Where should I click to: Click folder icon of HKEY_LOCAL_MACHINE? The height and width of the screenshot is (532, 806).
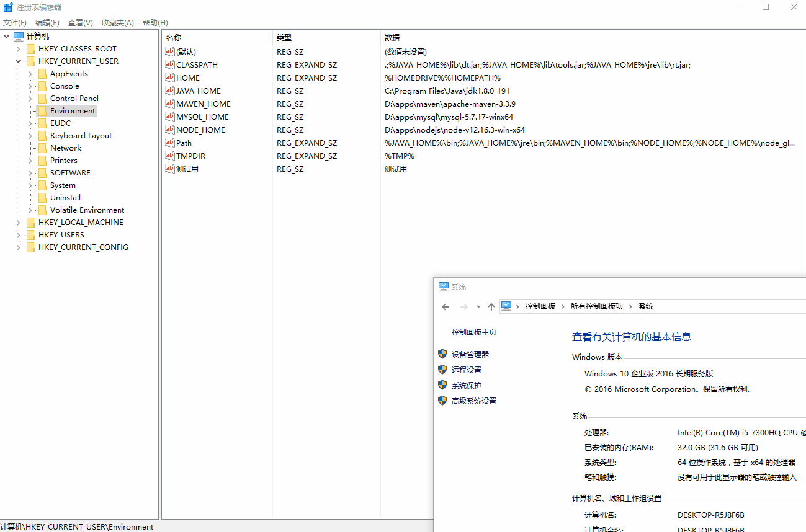point(30,223)
